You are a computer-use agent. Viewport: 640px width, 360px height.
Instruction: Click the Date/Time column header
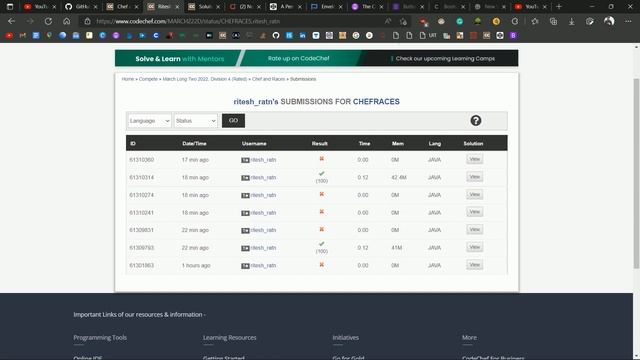tap(194, 144)
